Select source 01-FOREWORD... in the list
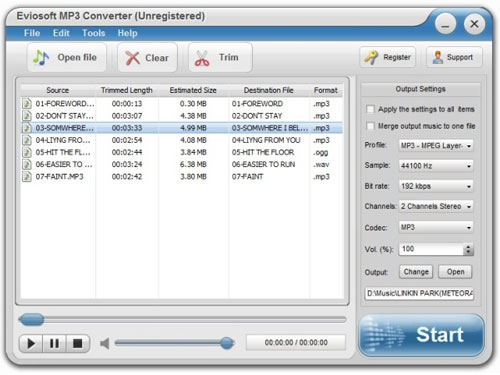 (x=65, y=104)
